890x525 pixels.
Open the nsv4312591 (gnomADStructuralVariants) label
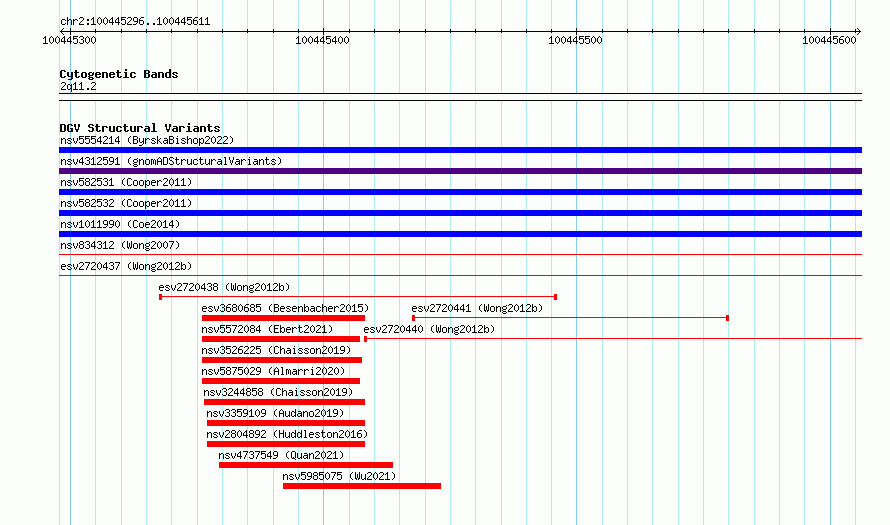click(x=171, y=161)
